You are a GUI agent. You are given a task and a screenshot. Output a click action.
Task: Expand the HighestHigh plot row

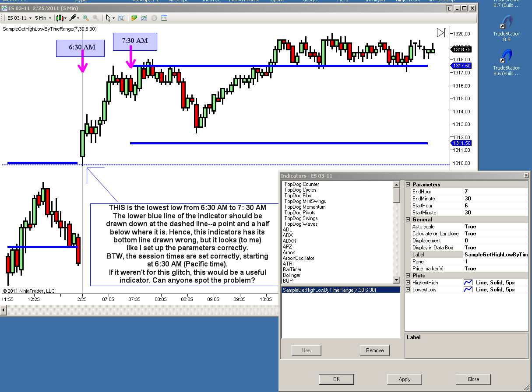pos(408,283)
